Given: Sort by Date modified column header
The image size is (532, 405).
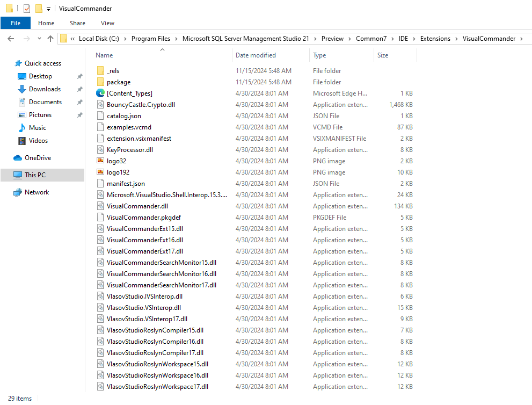Looking at the screenshot, I should [x=256, y=55].
